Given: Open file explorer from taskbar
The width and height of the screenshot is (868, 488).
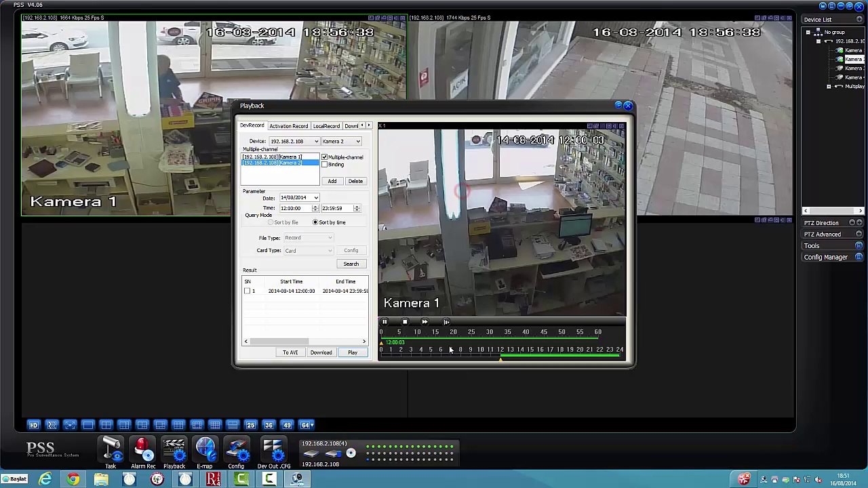Looking at the screenshot, I should point(101,479).
